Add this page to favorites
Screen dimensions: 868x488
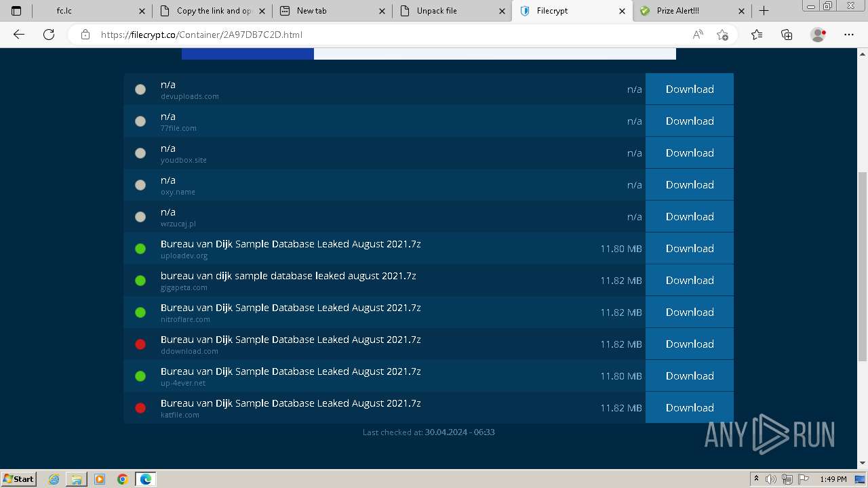722,35
